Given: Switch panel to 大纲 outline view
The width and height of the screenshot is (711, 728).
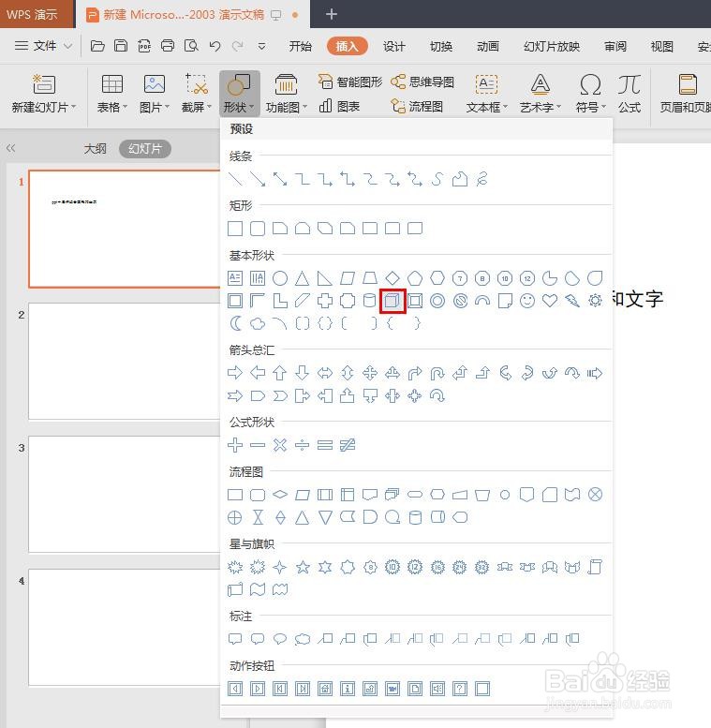Looking at the screenshot, I should [95, 149].
